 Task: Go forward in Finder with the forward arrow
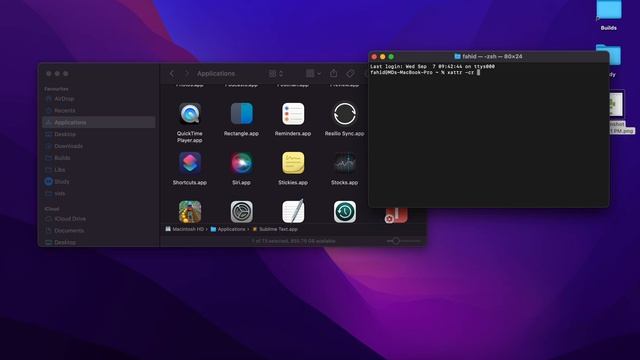(x=187, y=73)
